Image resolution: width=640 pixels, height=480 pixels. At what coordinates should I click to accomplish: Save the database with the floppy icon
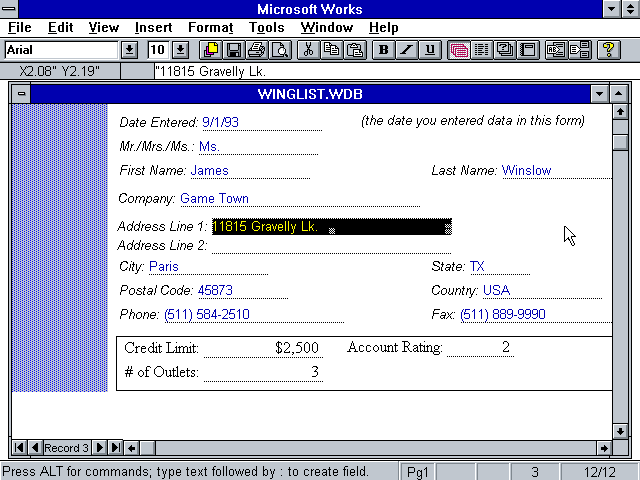(x=234, y=50)
